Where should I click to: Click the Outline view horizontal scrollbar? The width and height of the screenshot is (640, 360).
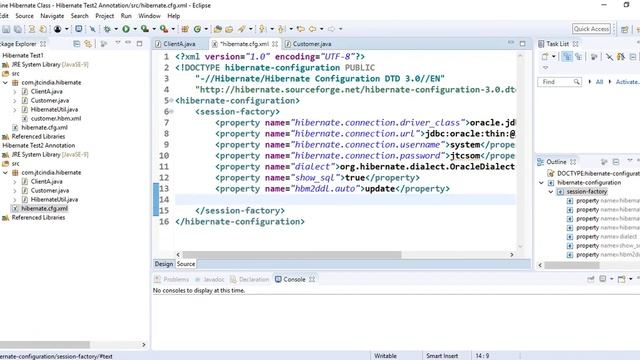(572, 265)
